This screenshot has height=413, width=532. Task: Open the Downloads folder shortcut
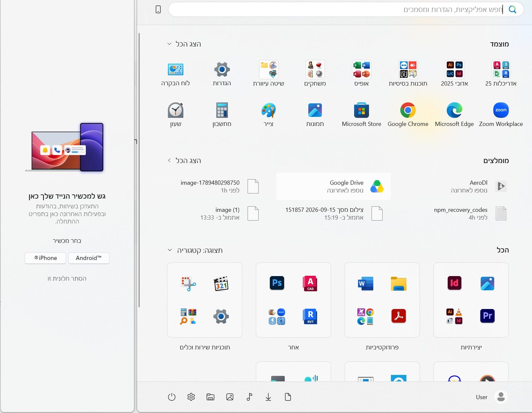pyautogui.click(x=268, y=397)
